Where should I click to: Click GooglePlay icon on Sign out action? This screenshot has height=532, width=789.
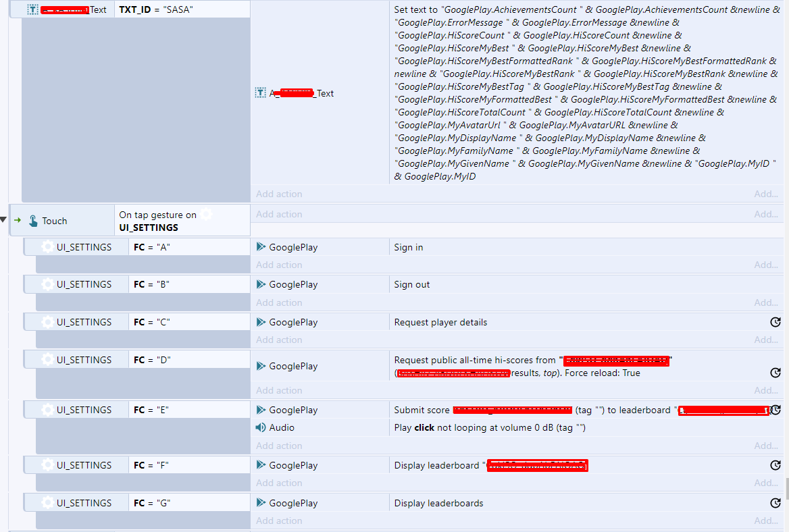point(261,284)
